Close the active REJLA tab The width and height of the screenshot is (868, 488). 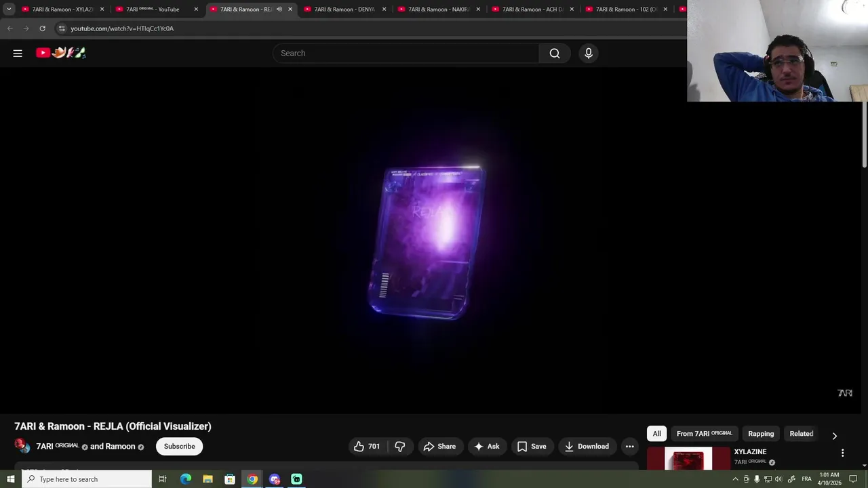(x=290, y=9)
